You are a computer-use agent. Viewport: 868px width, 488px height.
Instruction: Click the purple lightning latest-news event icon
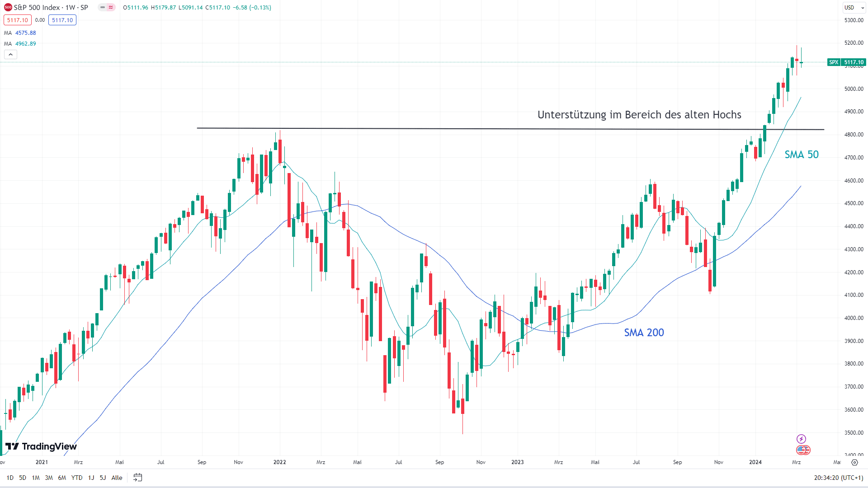pos(801,439)
